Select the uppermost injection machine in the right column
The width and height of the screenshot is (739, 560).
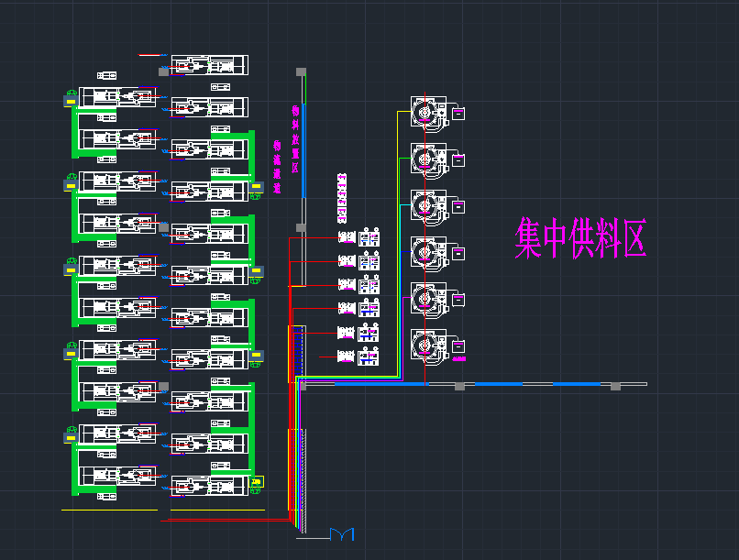[x=209, y=65]
